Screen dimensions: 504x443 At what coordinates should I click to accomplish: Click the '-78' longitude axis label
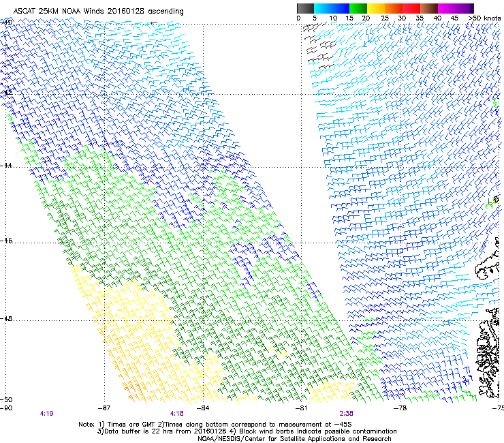pyautogui.click(x=400, y=408)
